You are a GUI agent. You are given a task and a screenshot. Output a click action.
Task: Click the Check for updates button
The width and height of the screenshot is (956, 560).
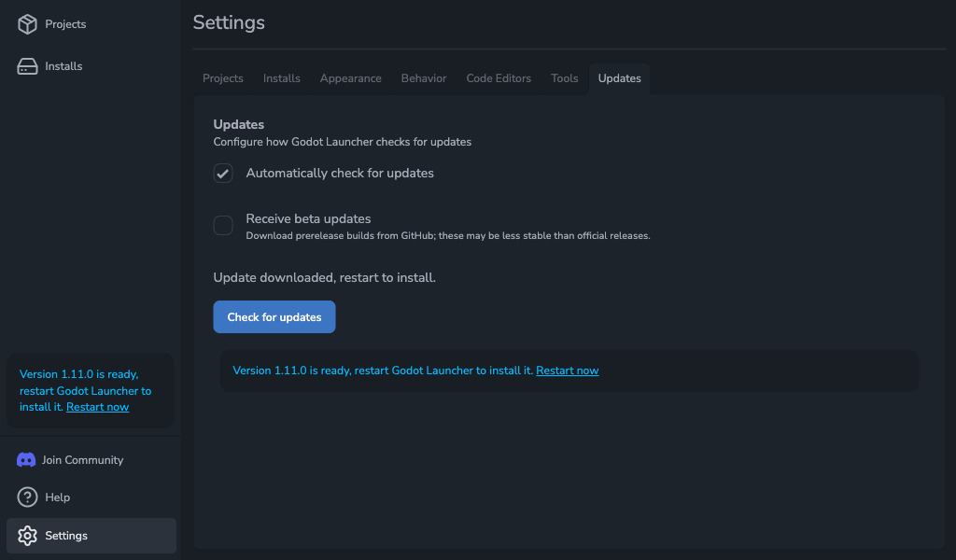point(274,316)
